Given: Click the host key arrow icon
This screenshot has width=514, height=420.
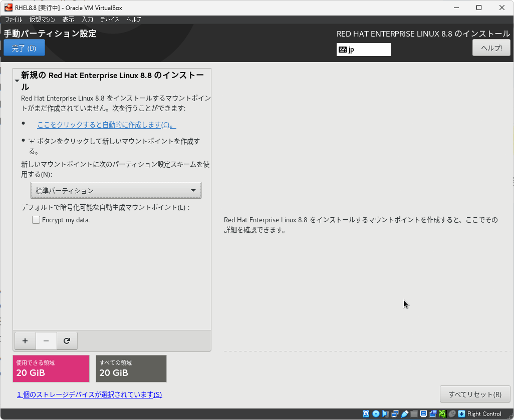Looking at the screenshot, I should (x=461, y=414).
